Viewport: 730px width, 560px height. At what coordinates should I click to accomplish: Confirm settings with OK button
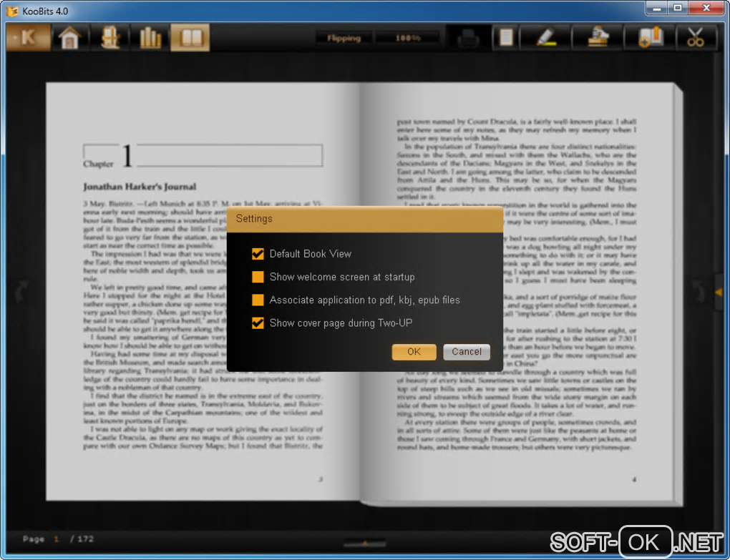click(x=414, y=352)
